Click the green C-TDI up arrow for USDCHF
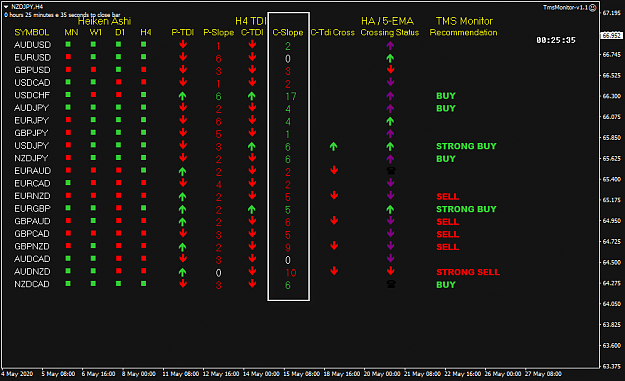 [x=252, y=96]
